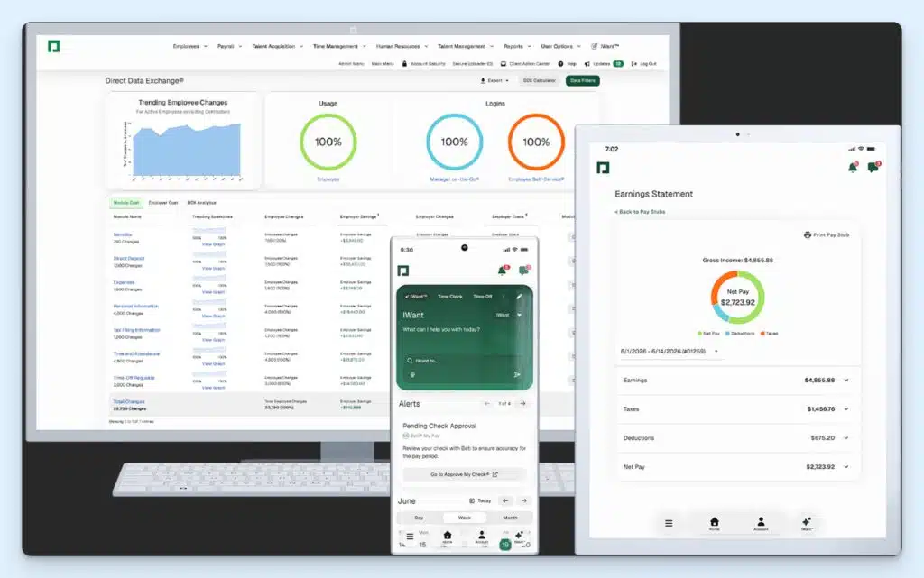924x578 pixels.
Task: Click Back to Pay Stubs link on tablet
Action: (640, 212)
